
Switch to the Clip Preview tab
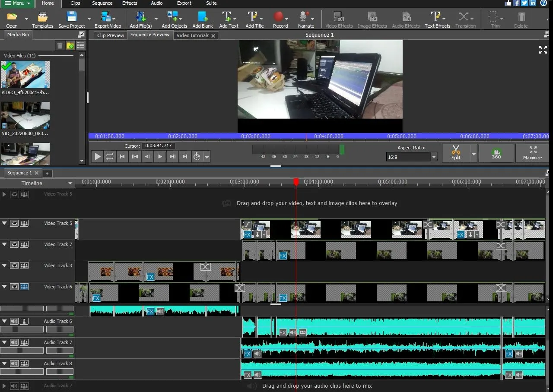(111, 35)
